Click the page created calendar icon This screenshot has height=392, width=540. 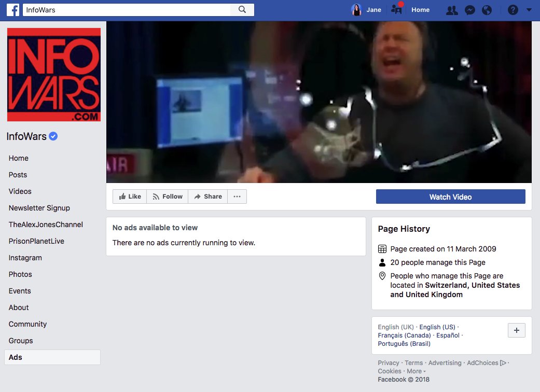(x=382, y=249)
